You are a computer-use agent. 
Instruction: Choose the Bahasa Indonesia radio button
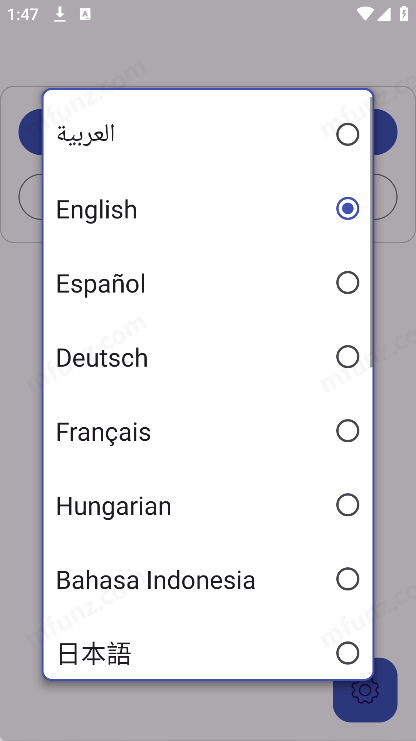(347, 579)
